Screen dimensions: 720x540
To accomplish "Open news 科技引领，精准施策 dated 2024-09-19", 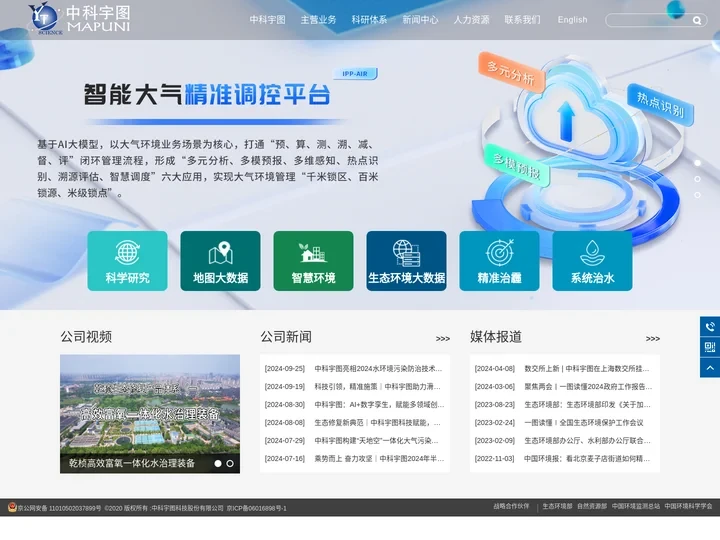I will [377, 387].
